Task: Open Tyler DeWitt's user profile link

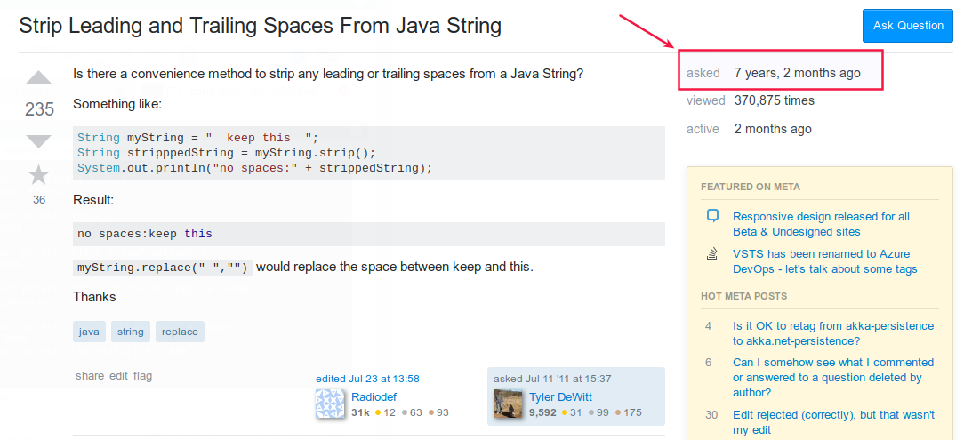Action: (560, 396)
